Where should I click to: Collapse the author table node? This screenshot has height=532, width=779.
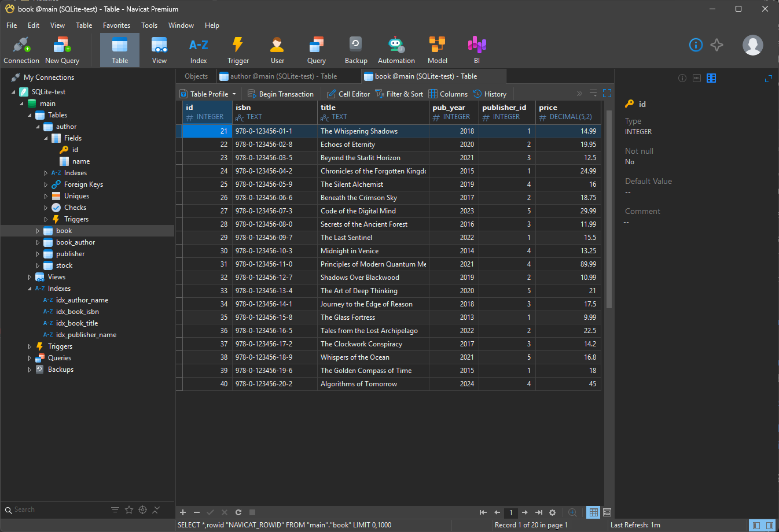38,127
